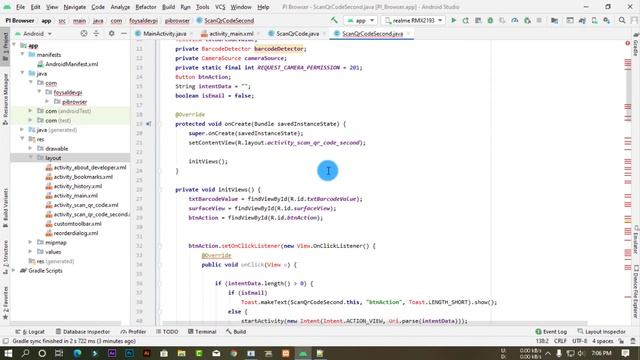Open the Navigate menu
Image resolution: width=640 pixels, height=360 pixels.
click(75, 7)
